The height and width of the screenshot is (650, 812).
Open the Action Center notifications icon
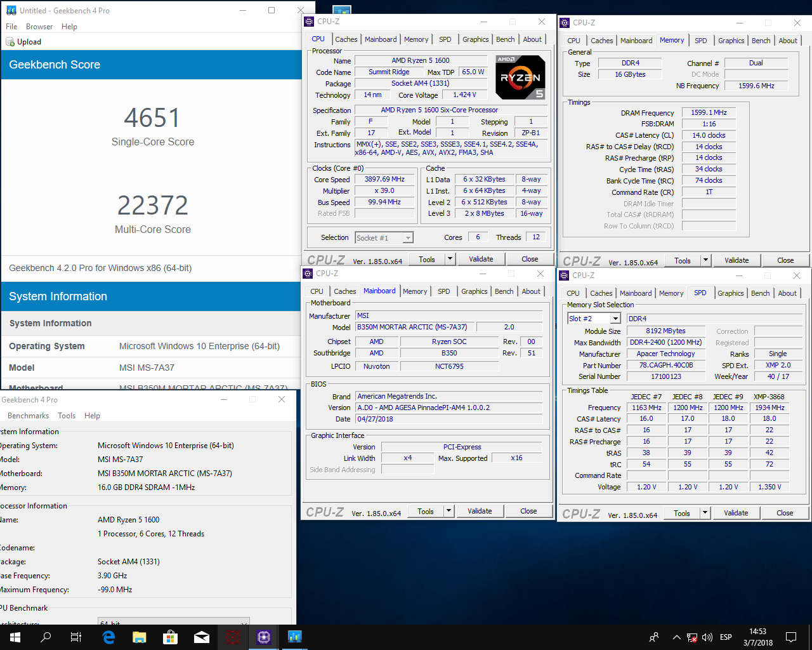click(x=791, y=637)
